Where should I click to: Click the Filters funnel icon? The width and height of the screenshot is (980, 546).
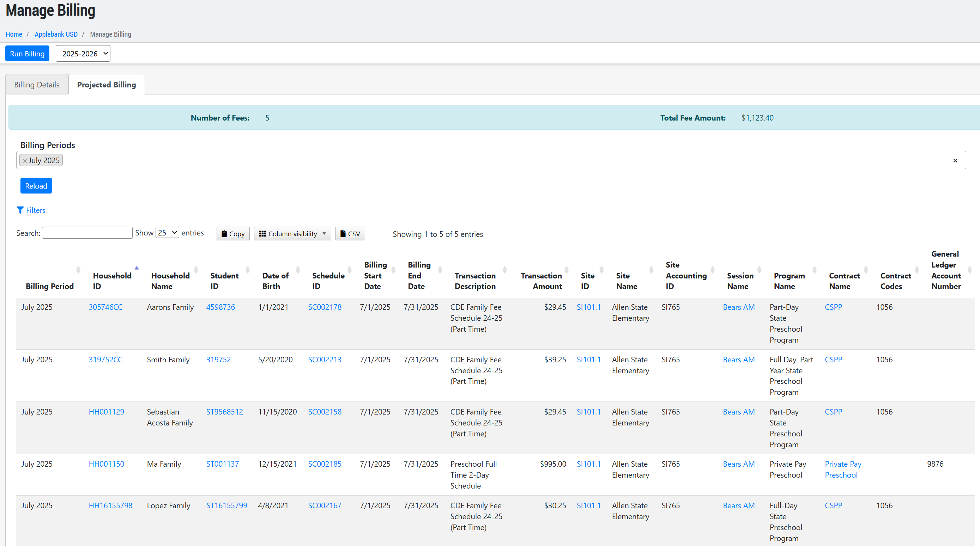click(20, 210)
